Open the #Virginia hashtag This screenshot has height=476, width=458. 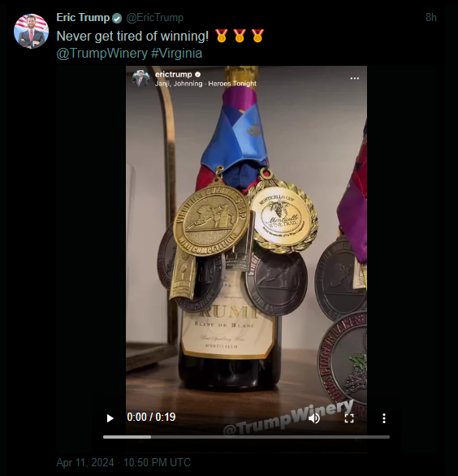coord(176,54)
